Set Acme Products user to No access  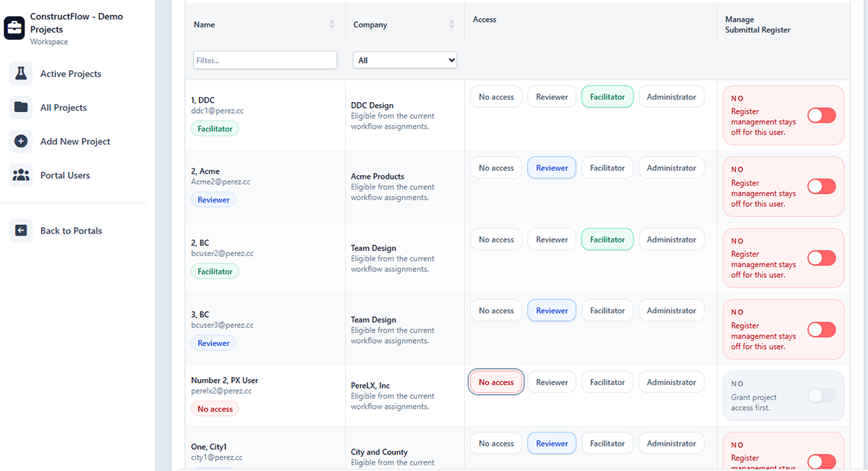point(496,168)
